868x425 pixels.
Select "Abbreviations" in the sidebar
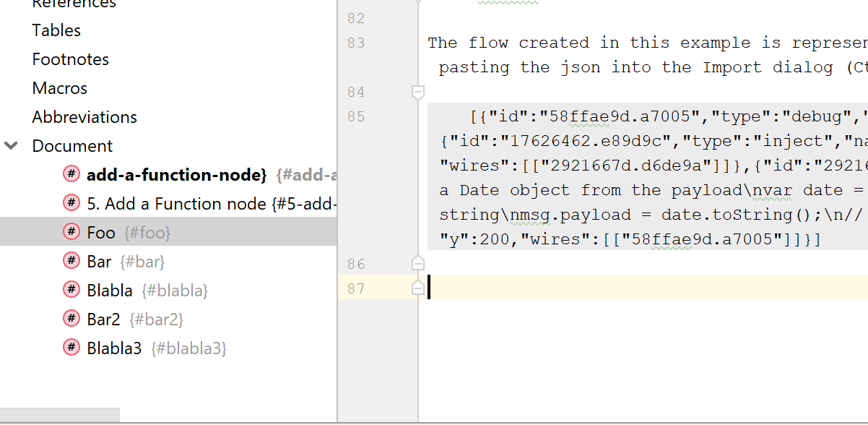tap(84, 116)
